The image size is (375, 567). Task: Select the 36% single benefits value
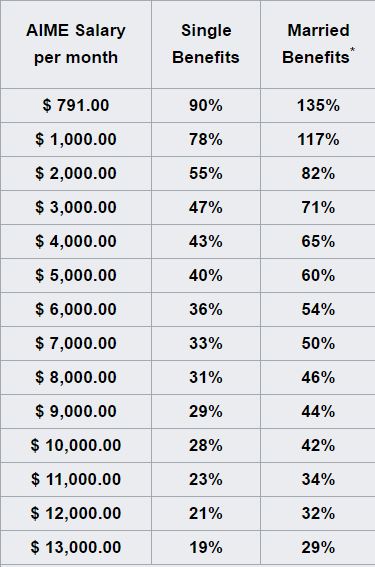point(206,310)
